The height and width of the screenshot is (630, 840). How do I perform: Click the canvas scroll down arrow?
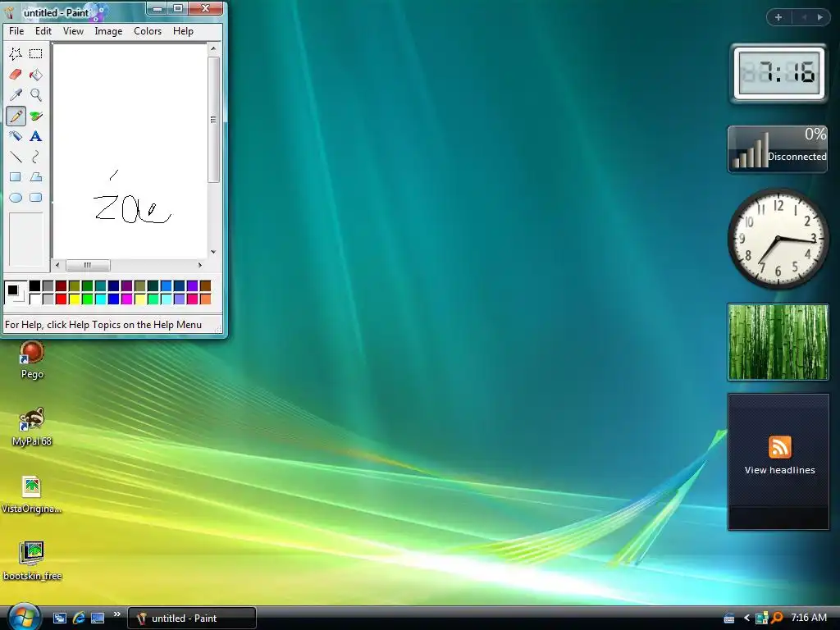(x=213, y=251)
